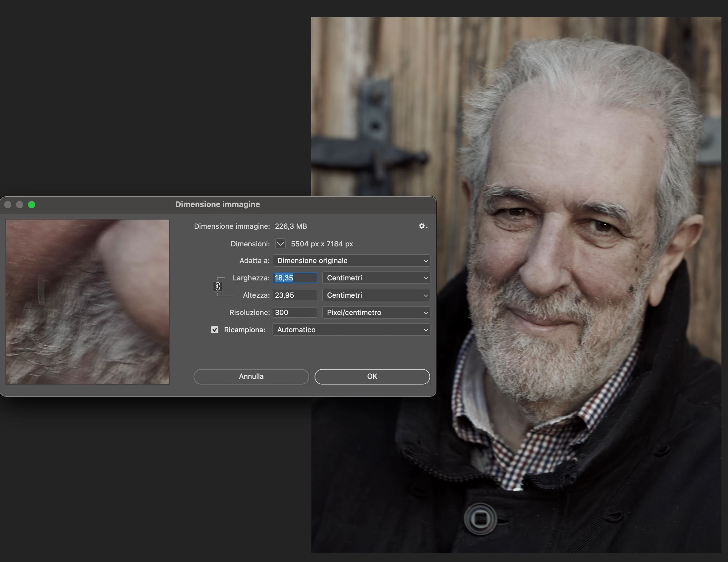The width and height of the screenshot is (728, 562).
Task: Open the Pixel/centimetro resolution units dropdown
Action: point(376,313)
